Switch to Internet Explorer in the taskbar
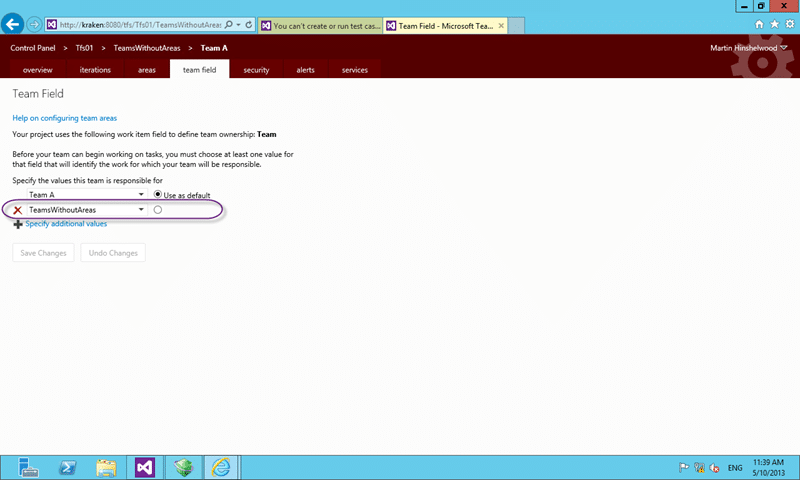 pyautogui.click(x=221, y=467)
